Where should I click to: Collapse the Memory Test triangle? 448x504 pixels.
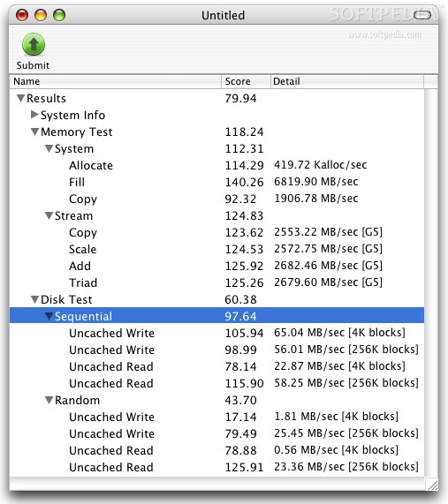(x=34, y=132)
